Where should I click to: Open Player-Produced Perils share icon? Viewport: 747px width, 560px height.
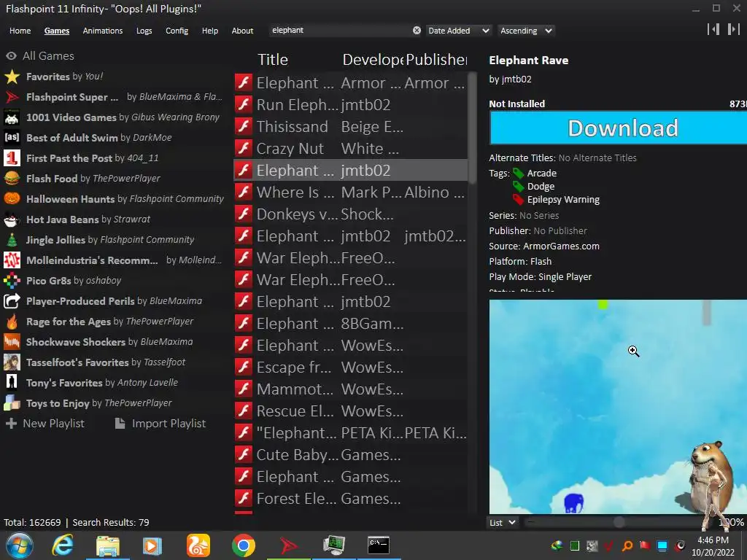pos(12,301)
